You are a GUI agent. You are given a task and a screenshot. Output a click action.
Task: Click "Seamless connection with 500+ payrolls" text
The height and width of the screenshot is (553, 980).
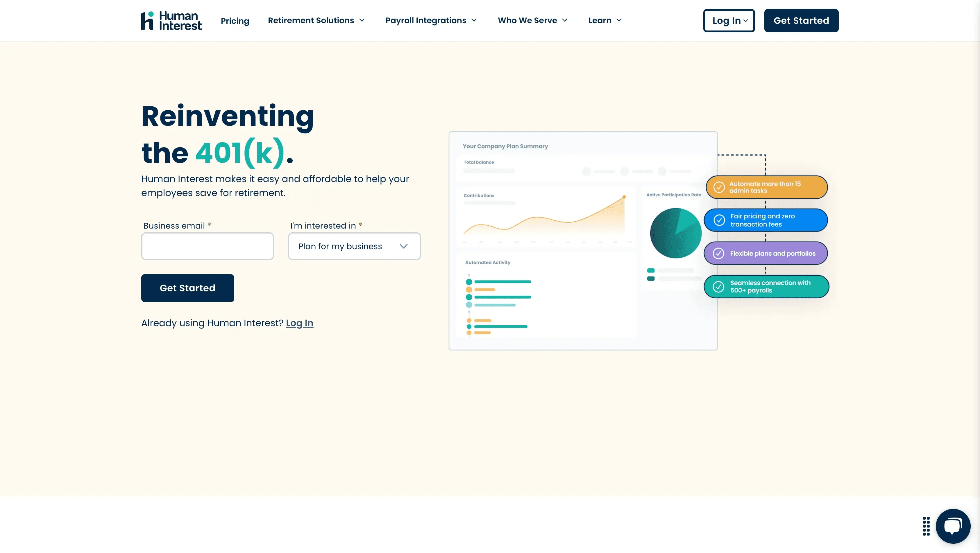tap(770, 287)
